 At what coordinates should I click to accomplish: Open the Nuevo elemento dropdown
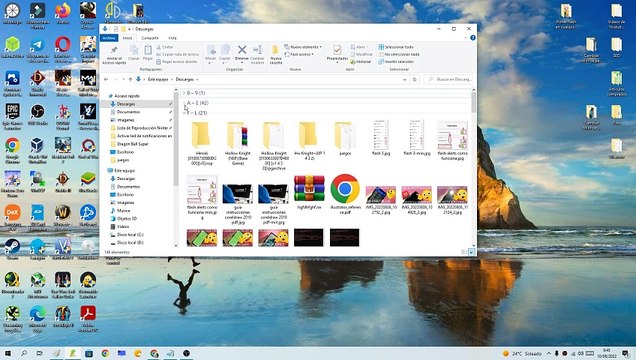303,47
